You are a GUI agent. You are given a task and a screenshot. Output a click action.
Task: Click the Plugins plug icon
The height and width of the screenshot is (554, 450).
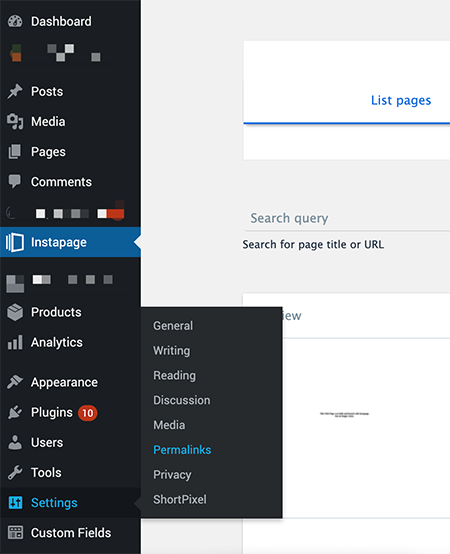[15, 412]
